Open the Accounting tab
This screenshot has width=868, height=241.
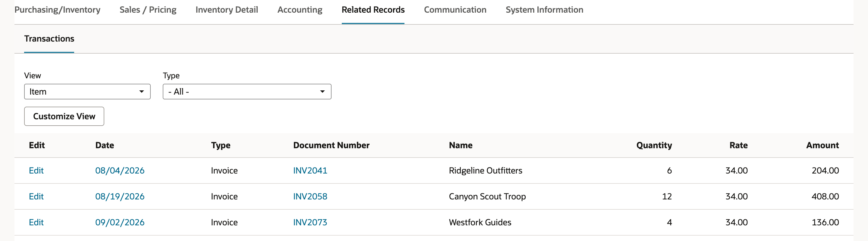point(300,10)
